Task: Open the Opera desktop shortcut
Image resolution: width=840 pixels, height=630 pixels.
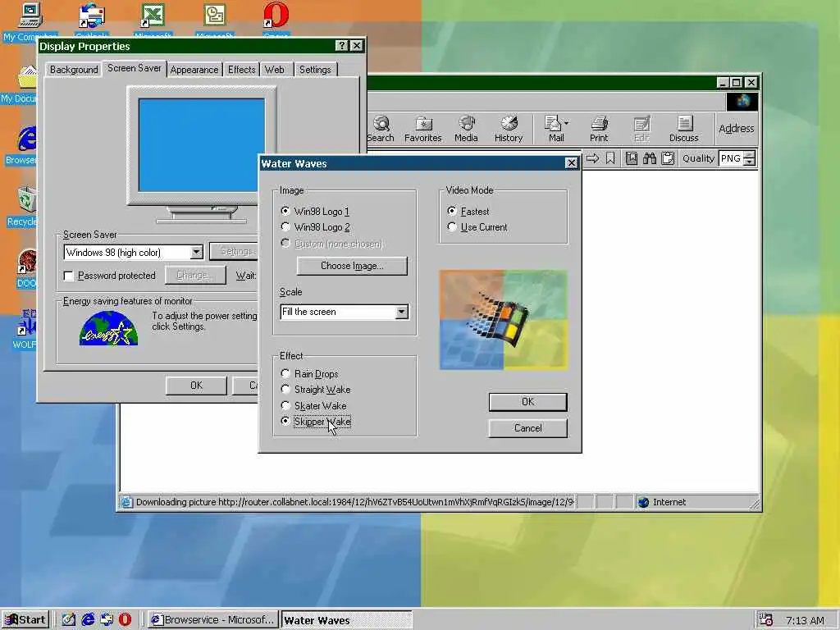Action: 276,21
